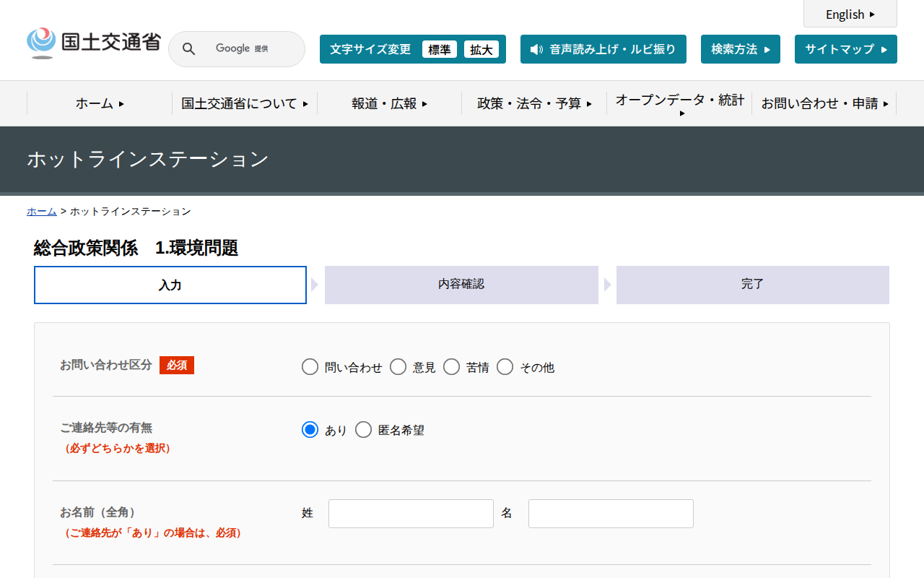The image size is (924, 578).
Task: Focus the 名 given name field
Action: [x=611, y=514]
